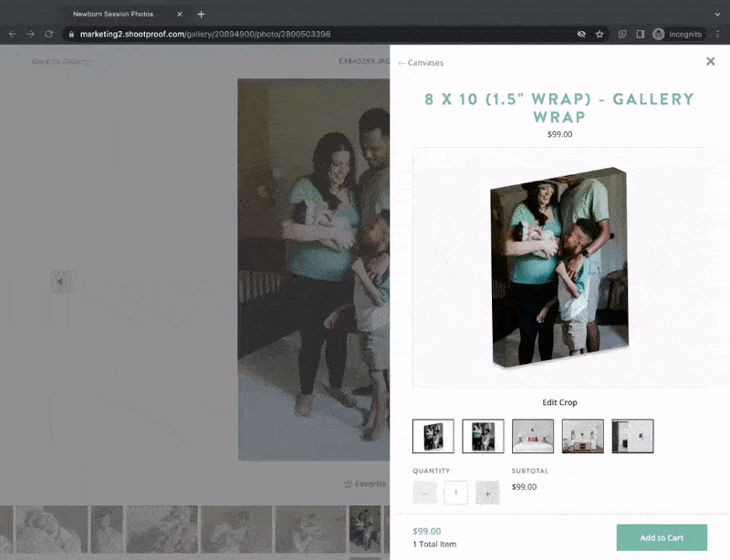The height and width of the screenshot is (560, 730).
Task: Bookmark page with star icon
Action: coord(600,34)
